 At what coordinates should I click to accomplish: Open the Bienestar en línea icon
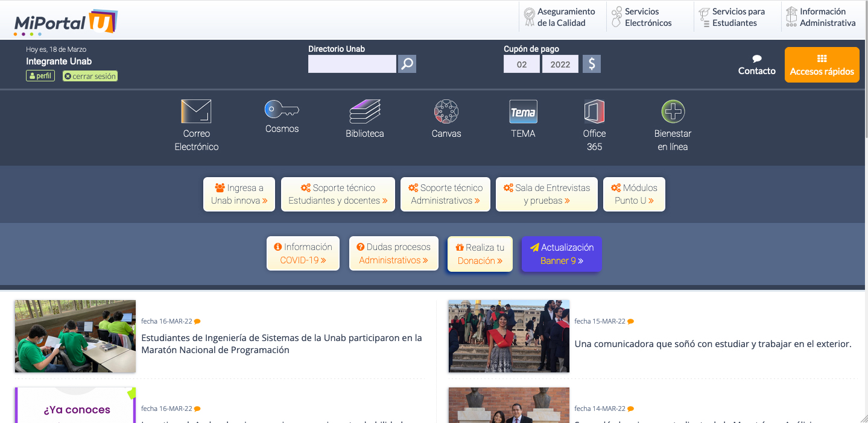coord(673,112)
